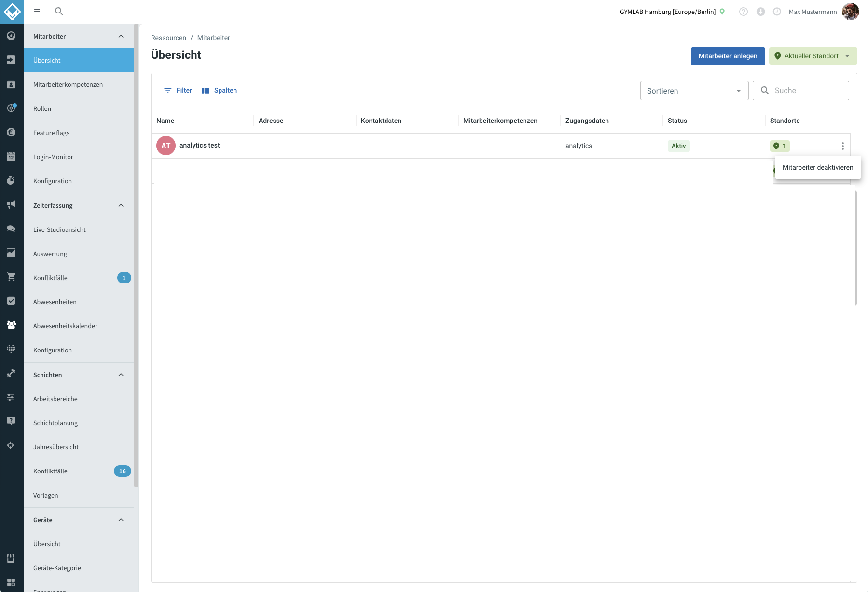The height and width of the screenshot is (592, 868).
Task: Click the euro finance sidebar icon
Action: (x=11, y=132)
